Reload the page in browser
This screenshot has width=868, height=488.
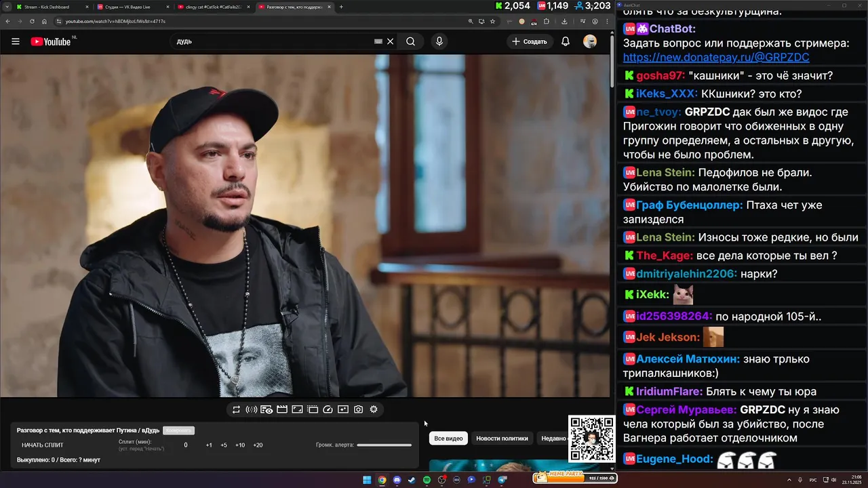coord(32,21)
